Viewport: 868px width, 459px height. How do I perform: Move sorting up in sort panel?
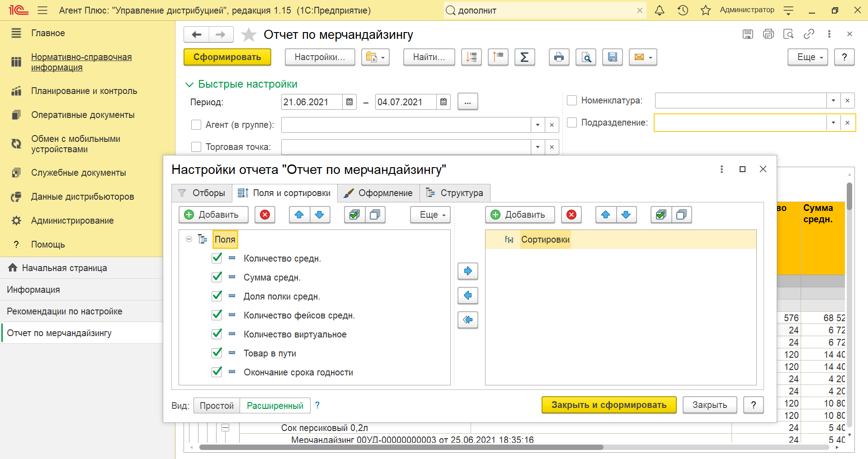[x=606, y=215]
